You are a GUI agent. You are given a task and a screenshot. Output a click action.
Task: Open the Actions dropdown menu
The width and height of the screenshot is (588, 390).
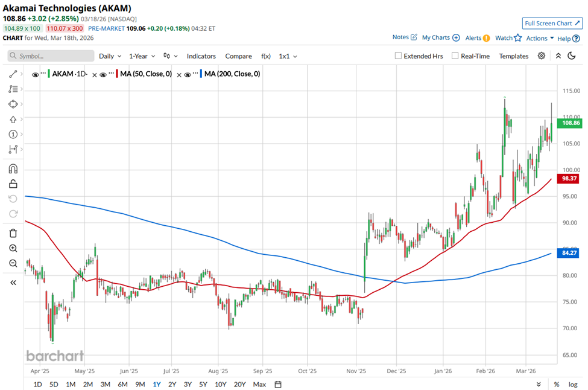[x=540, y=38]
